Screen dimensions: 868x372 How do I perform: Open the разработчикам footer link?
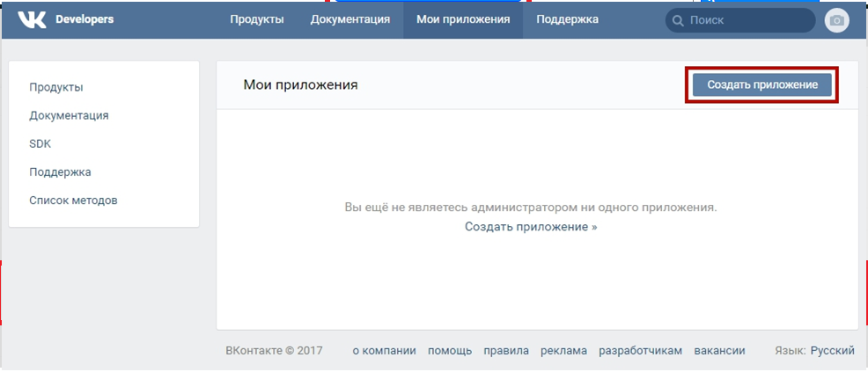tap(641, 350)
